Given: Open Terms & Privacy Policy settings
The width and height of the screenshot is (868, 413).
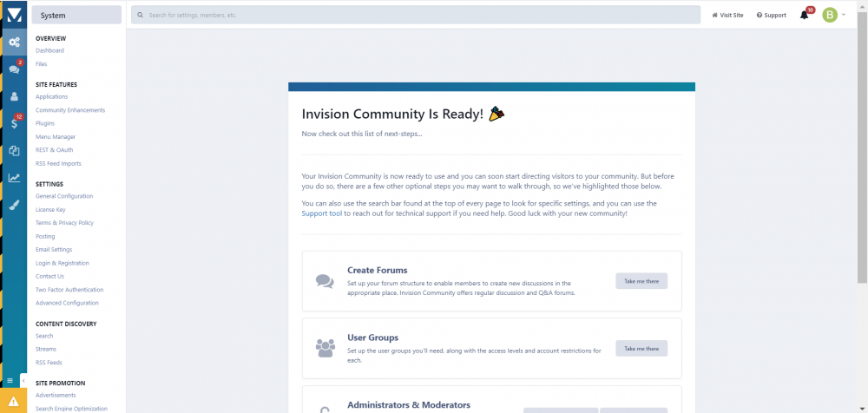Looking at the screenshot, I should point(65,223).
